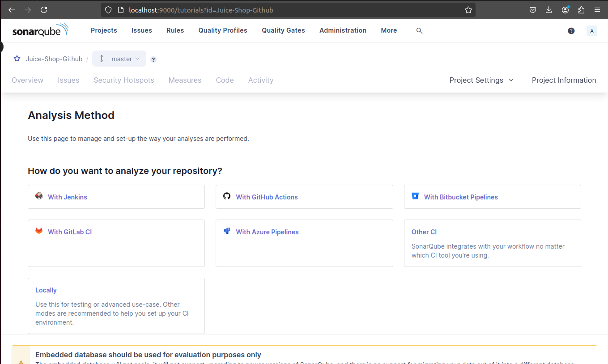Click the SonarQube logo
This screenshot has width=608, height=364.
click(40, 30)
